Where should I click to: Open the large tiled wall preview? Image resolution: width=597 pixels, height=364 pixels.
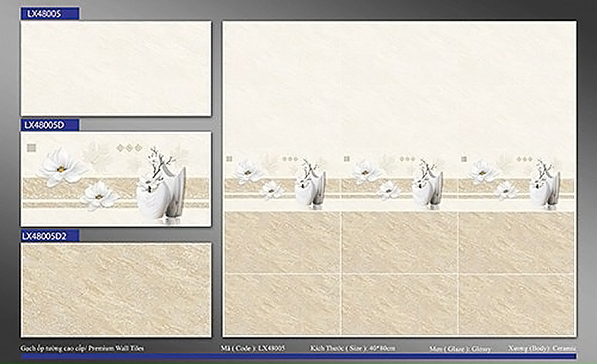coord(400,179)
